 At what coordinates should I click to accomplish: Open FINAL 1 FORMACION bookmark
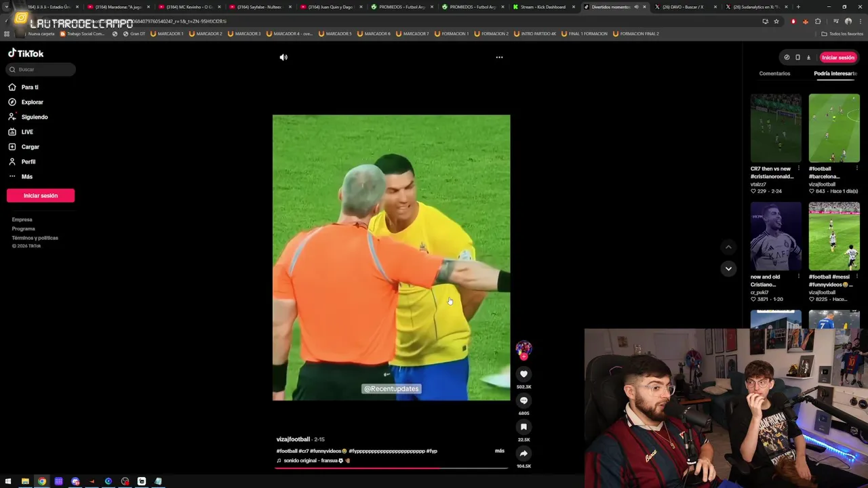click(x=585, y=34)
